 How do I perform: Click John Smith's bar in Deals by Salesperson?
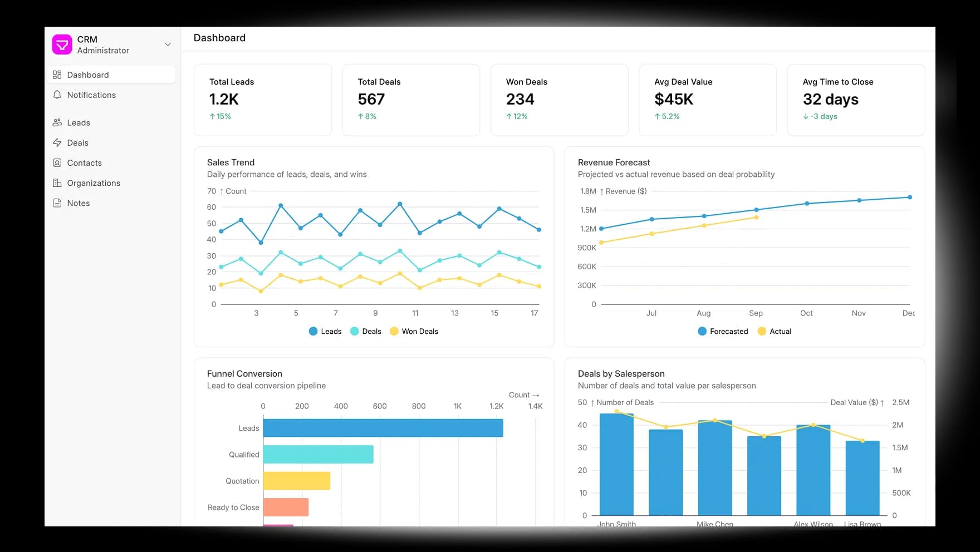point(616,465)
